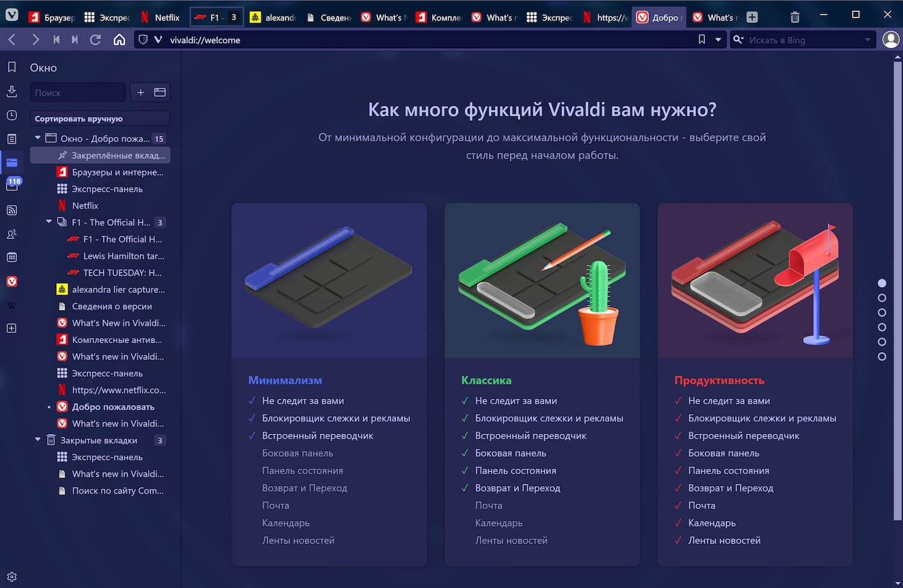Open a new tab from the tab bar
This screenshot has height=588, width=903.
coord(752,17)
